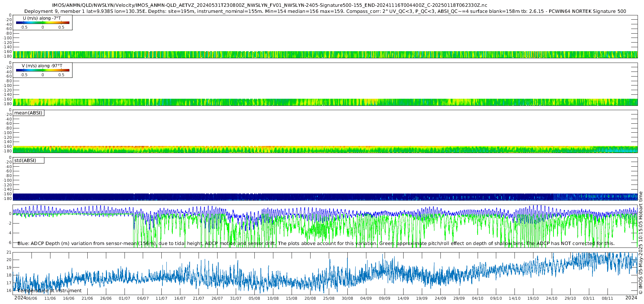Click the left 2024 year label
The image size is (644, 304).
[x=20, y=298]
